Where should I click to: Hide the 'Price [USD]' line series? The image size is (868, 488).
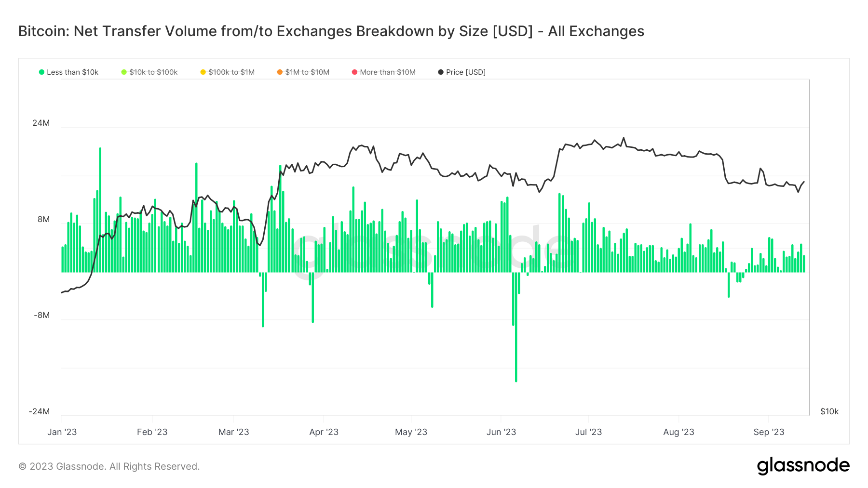(x=465, y=72)
